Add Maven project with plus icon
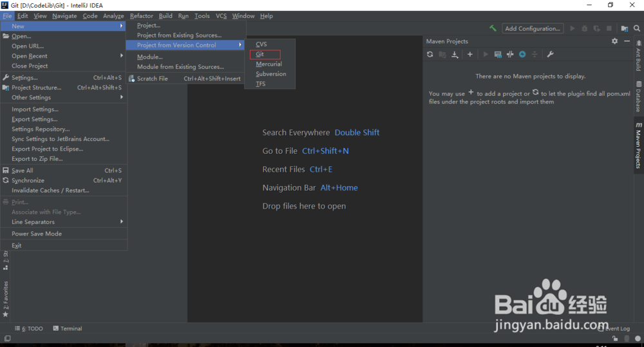The image size is (644, 347). click(x=470, y=54)
